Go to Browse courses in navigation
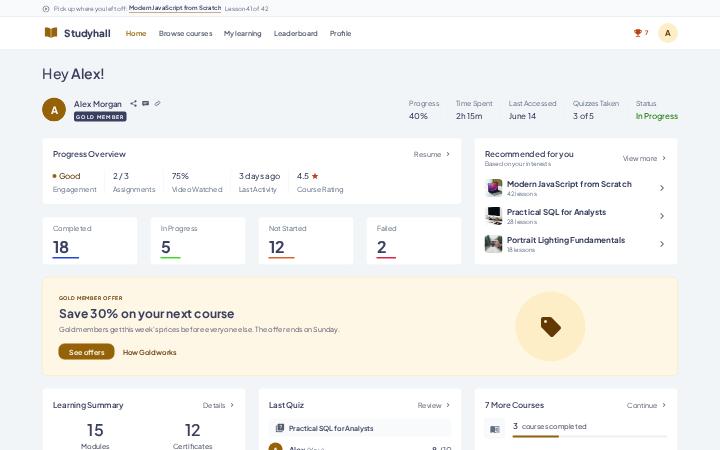Screen dimensions: 720x450 tap(186, 34)
